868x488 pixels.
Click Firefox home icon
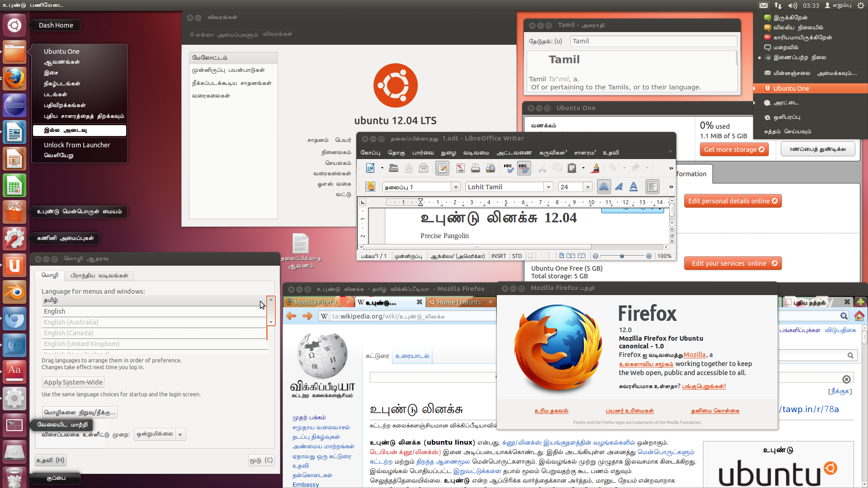pyautogui.click(x=859, y=316)
